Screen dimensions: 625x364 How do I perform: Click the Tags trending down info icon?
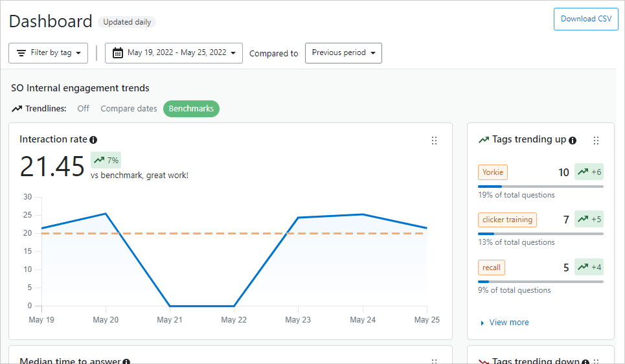click(x=585, y=361)
